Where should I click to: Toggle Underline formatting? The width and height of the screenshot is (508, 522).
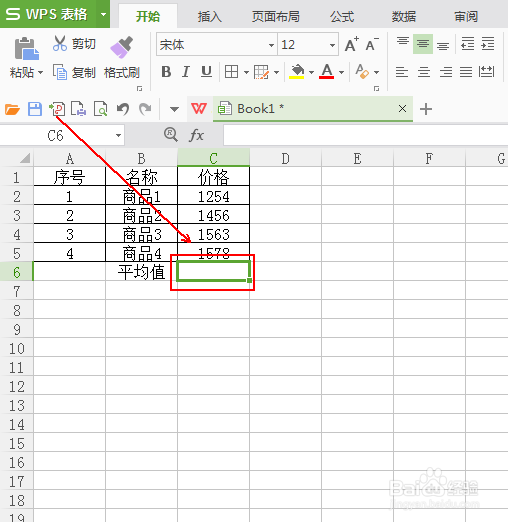(x=206, y=72)
